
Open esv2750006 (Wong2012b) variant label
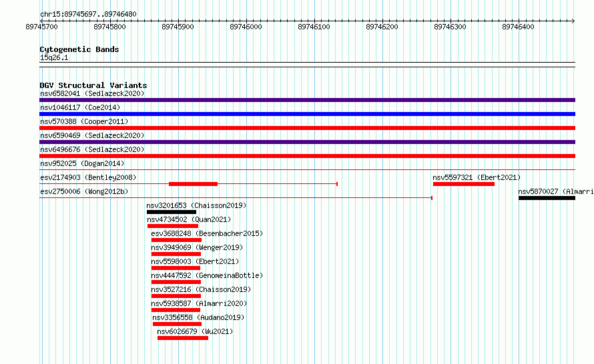tap(84, 191)
